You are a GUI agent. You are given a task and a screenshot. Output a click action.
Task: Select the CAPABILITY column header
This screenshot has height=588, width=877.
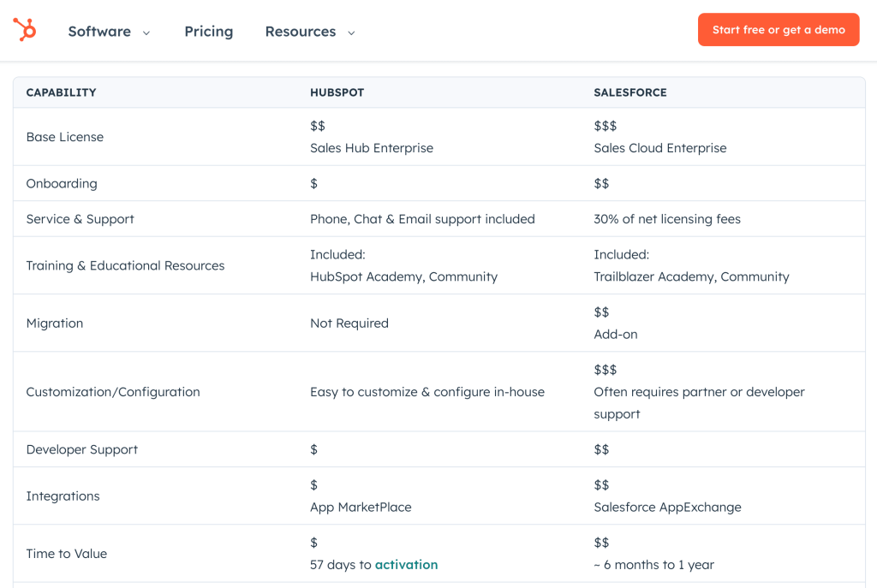(x=61, y=92)
